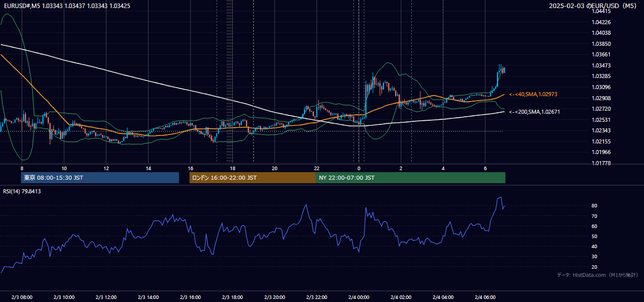Click the 1.02720 price axis label

601,109
